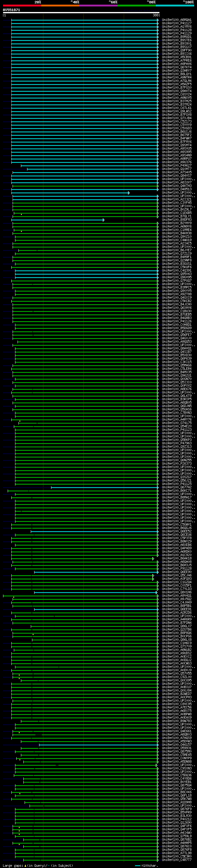This screenshot has height=868, width=197.
Task: Select hit label UniRef100_B7FGS0
Action: tap(177, 88)
